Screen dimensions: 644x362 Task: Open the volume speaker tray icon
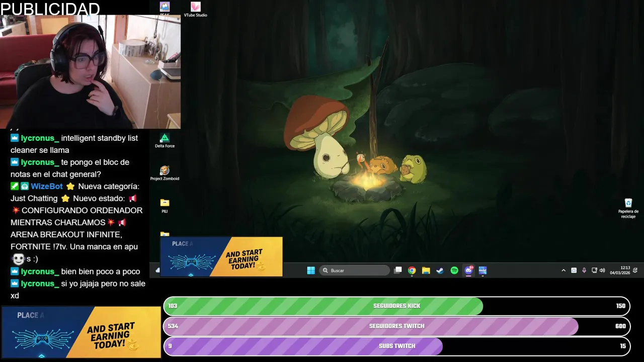click(602, 270)
